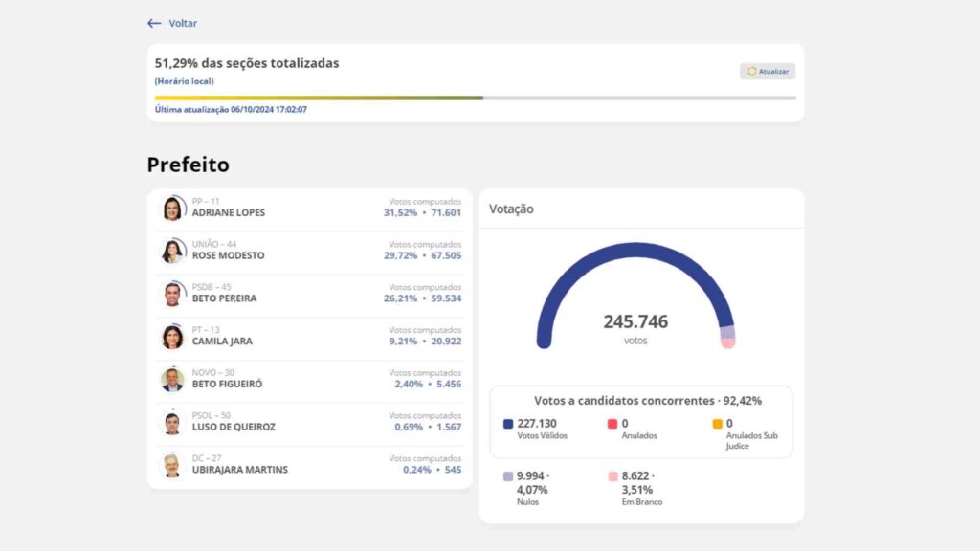Click Ubirajara Martins' avatar
980x551 pixels.
(x=172, y=465)
